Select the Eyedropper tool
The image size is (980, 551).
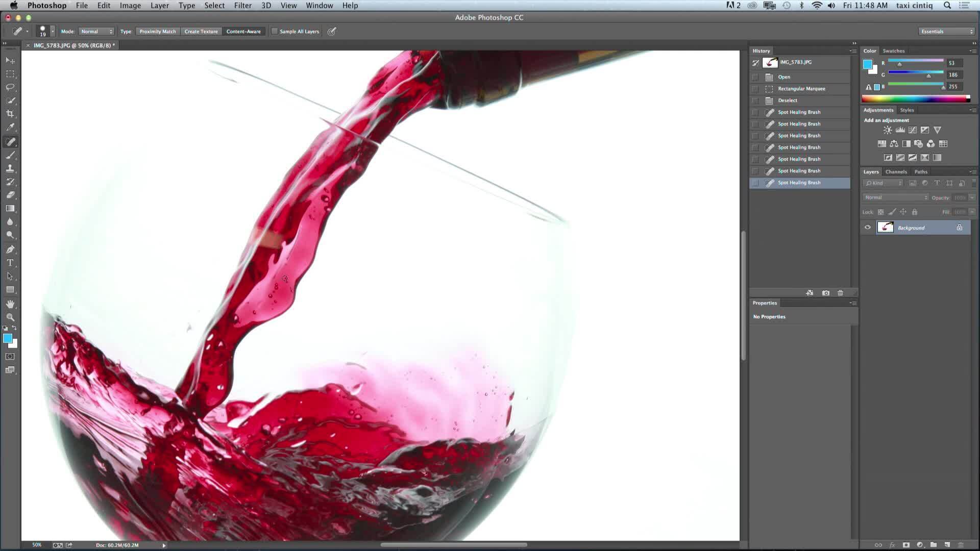coord(10,128)
